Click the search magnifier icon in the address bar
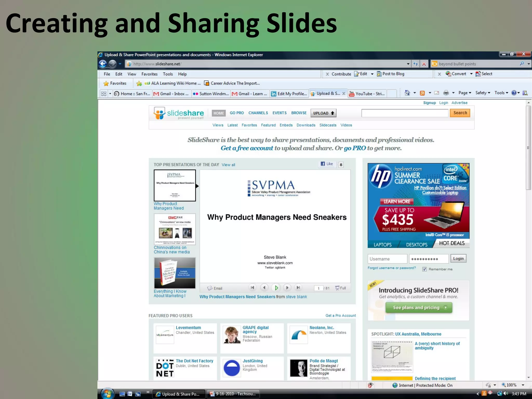The image size is (532, 399). (522, 64)
